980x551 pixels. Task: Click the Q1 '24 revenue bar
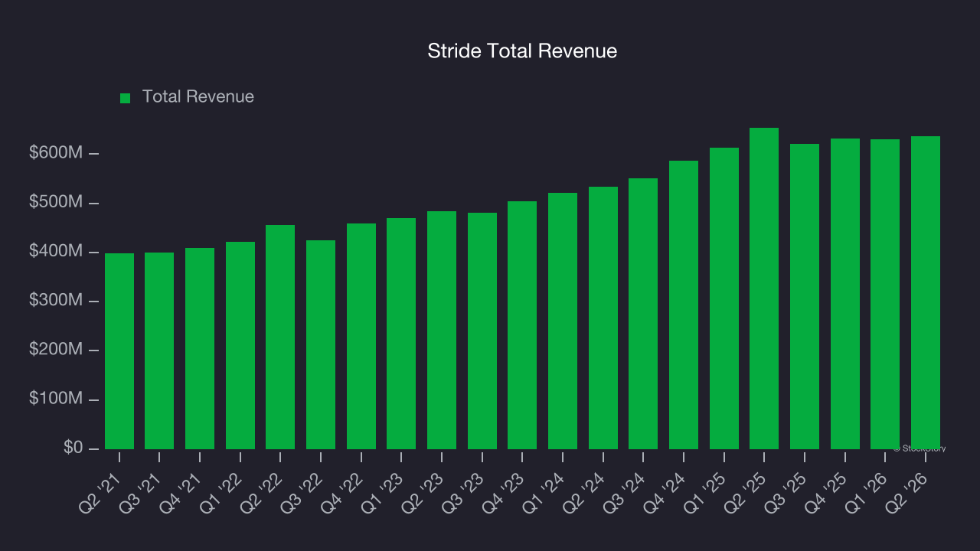[x=563, y=321]
